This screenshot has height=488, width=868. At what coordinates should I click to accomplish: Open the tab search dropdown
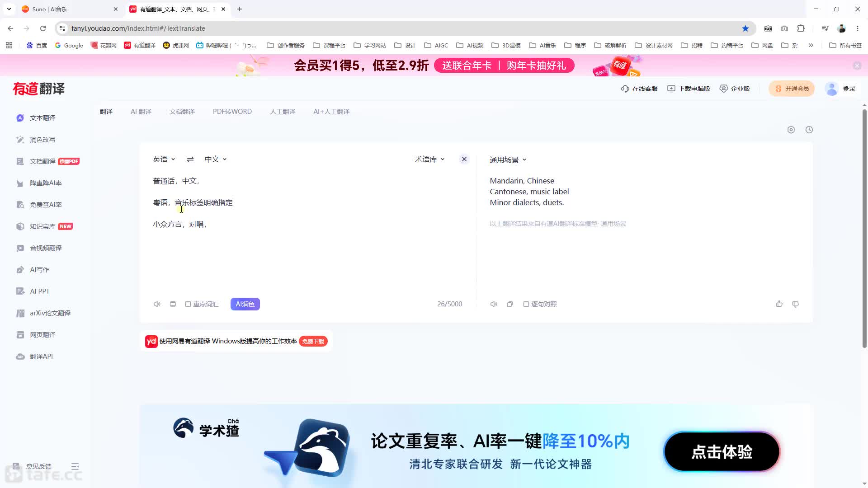click(x=9, y=9)
